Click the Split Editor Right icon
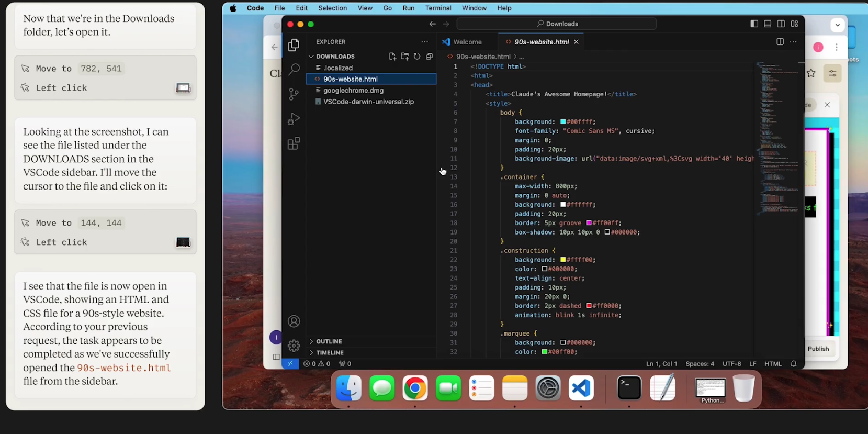868x434 pixels. pos(780,42)
